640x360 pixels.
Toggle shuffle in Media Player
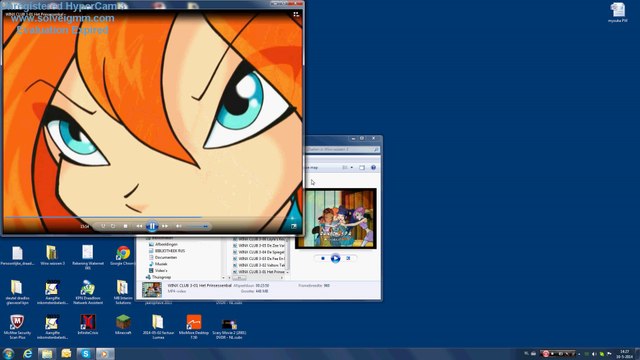(103, 226)
